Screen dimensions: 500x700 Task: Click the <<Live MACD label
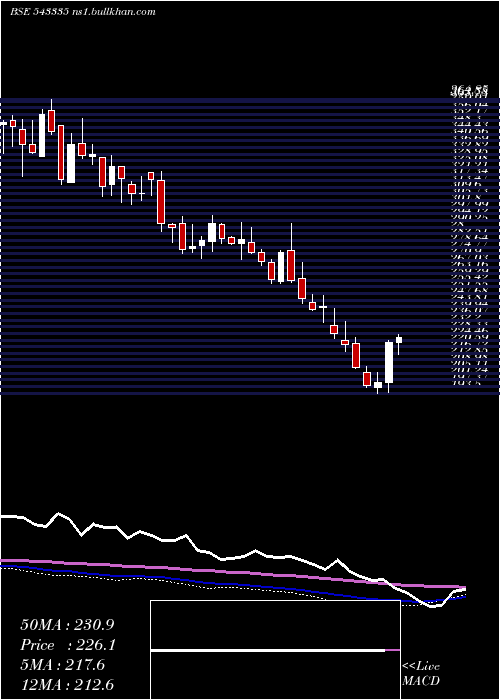421,674
